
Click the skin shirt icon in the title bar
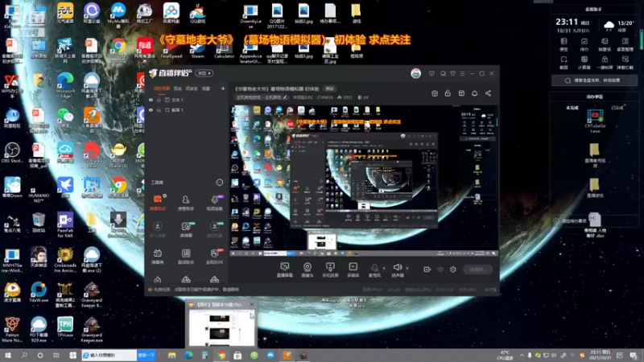click(x=452, y=73)
